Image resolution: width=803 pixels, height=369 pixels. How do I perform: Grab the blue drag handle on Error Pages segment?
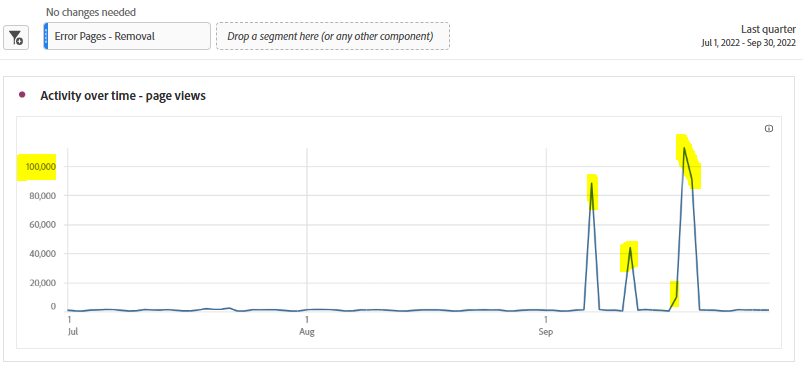[46, 36]
